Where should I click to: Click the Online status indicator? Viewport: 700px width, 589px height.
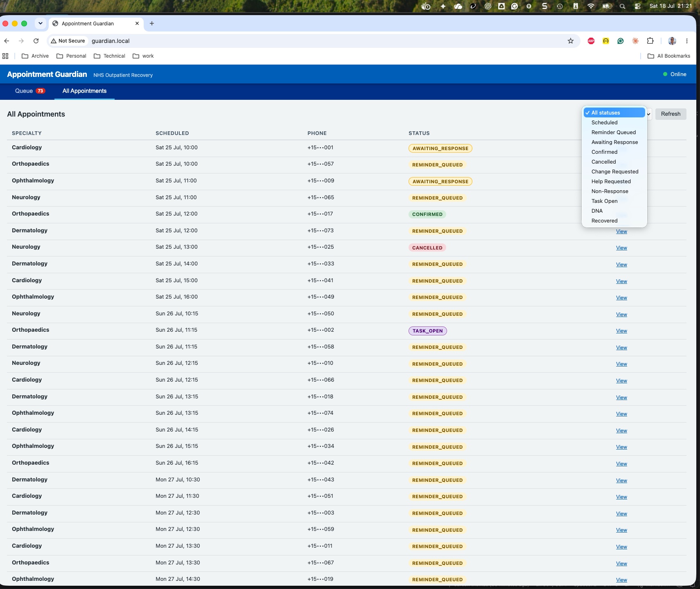tap(675, 74)
